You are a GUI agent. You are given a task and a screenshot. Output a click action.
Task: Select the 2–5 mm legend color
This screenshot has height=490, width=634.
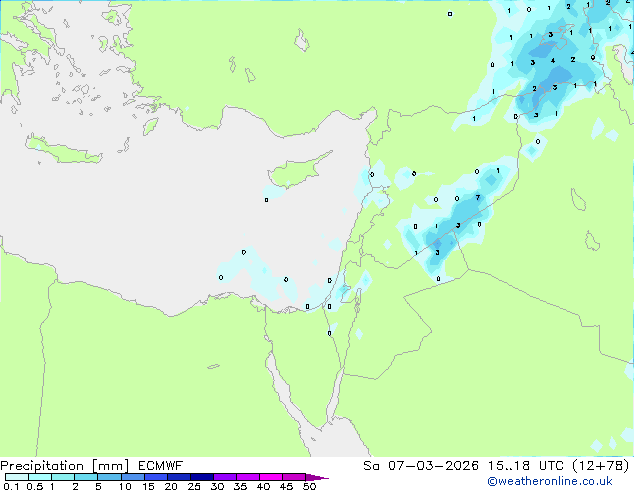point(86,477)
